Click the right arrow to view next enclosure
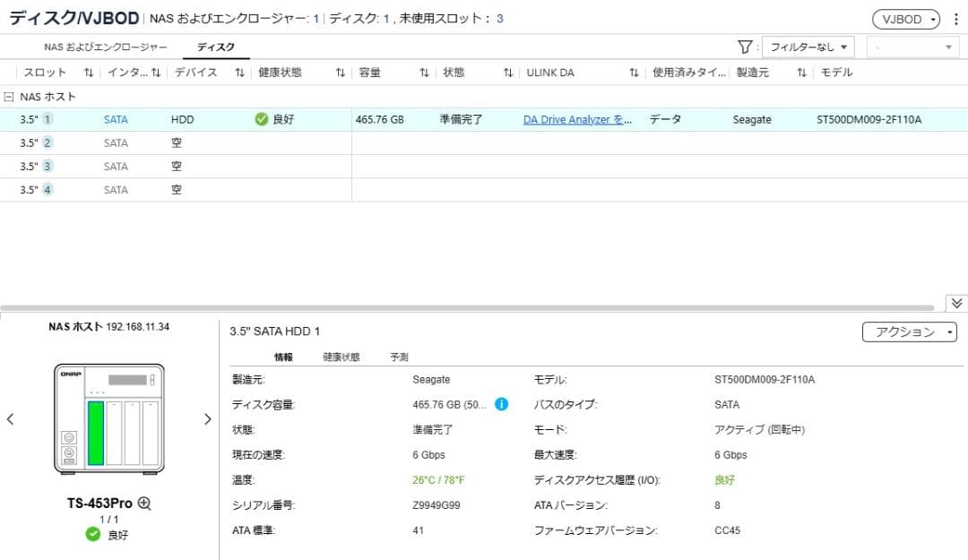Image resolution: width=968 pixels, height=560 pixels. tap(207, 418)
